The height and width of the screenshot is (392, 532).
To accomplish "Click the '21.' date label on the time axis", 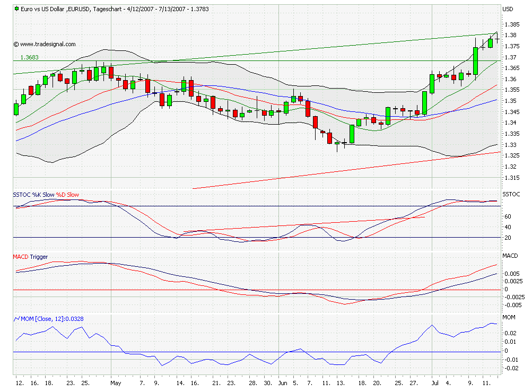I will (x=216, y=383).
